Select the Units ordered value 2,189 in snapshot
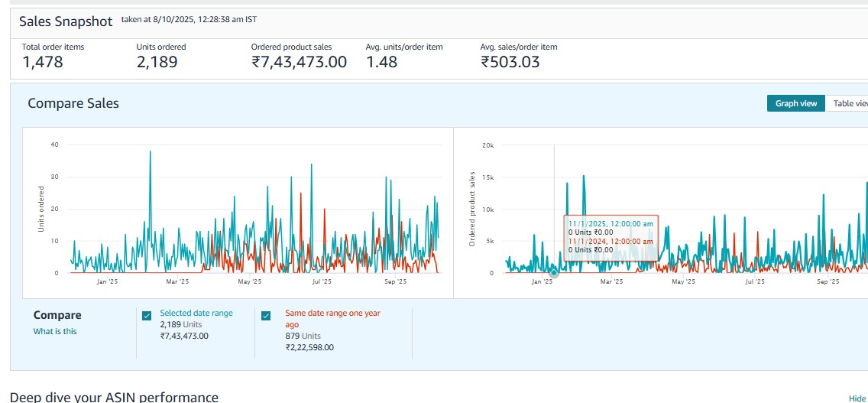 [157, 63]
